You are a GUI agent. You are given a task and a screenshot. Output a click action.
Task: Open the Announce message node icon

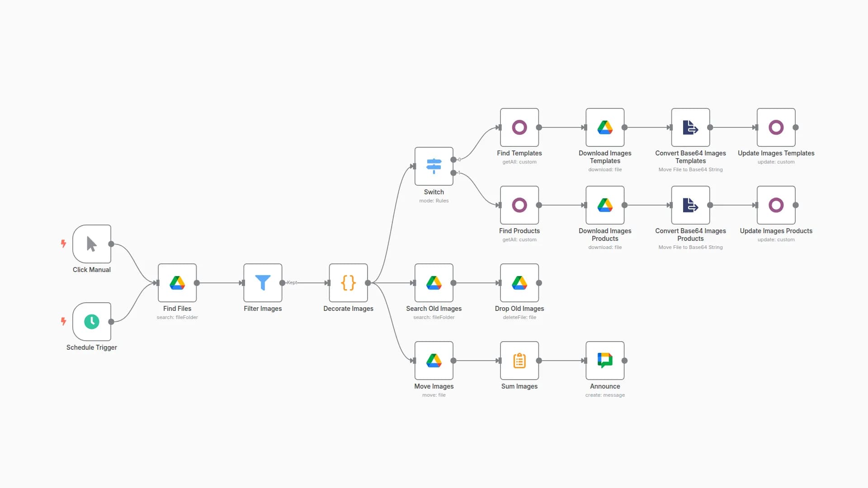pos(604,361)
